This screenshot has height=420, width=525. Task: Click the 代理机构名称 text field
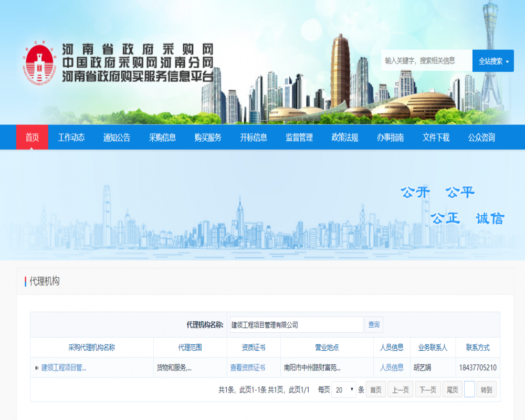pyautogui.click(x=296, y=325)
